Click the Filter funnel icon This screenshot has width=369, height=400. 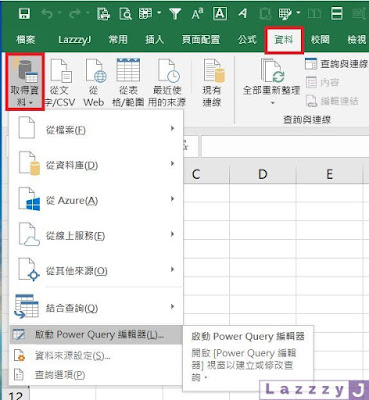coord(175,14)
